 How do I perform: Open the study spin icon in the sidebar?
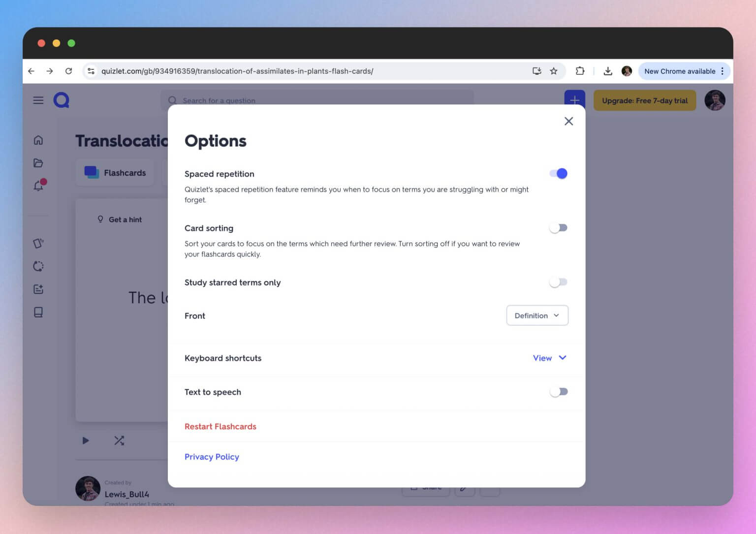pos(38,266)
